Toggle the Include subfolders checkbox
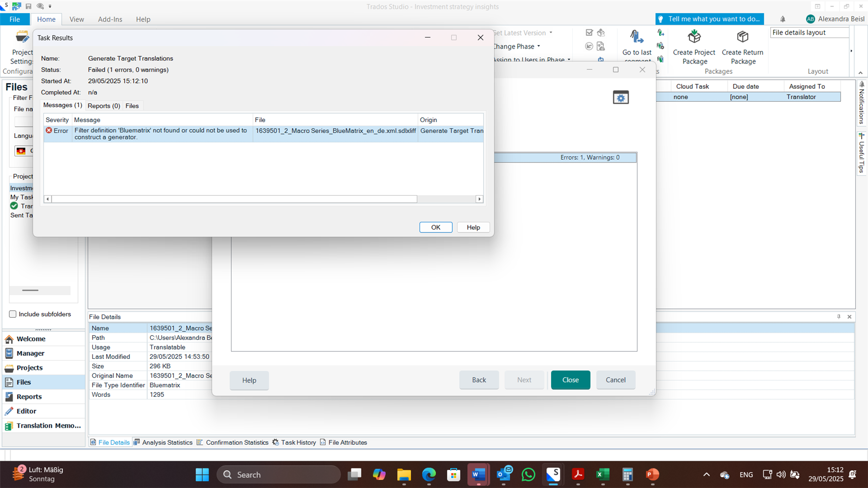Screen dimensions: 868x488 (13, 314)
